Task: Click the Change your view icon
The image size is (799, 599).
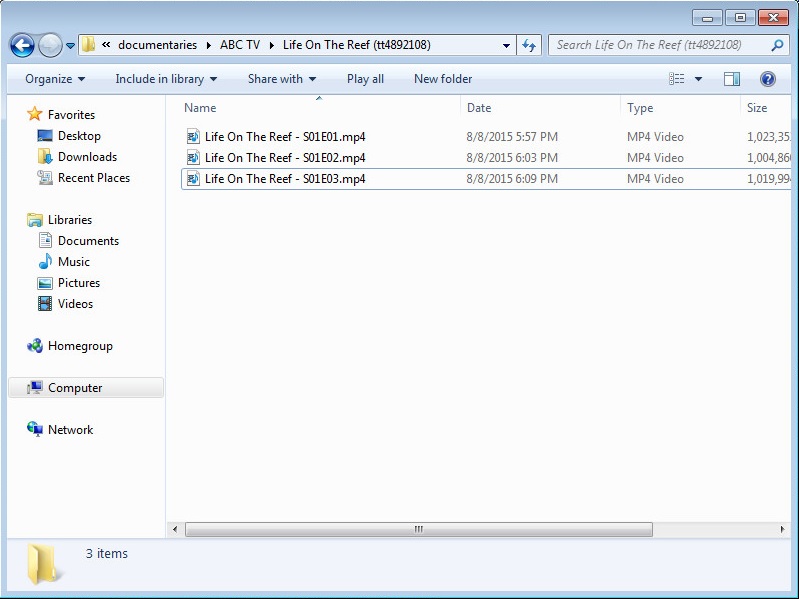Action: (x=677, y=79)
